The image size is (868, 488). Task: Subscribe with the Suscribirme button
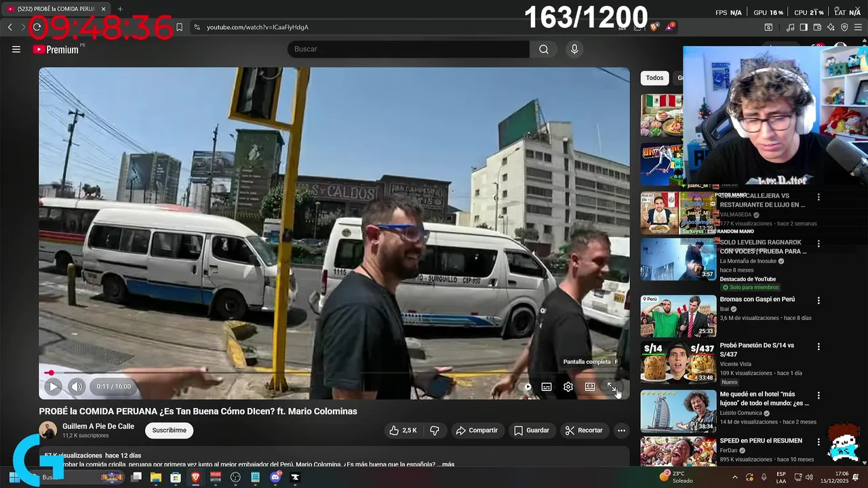click(169, 430)
